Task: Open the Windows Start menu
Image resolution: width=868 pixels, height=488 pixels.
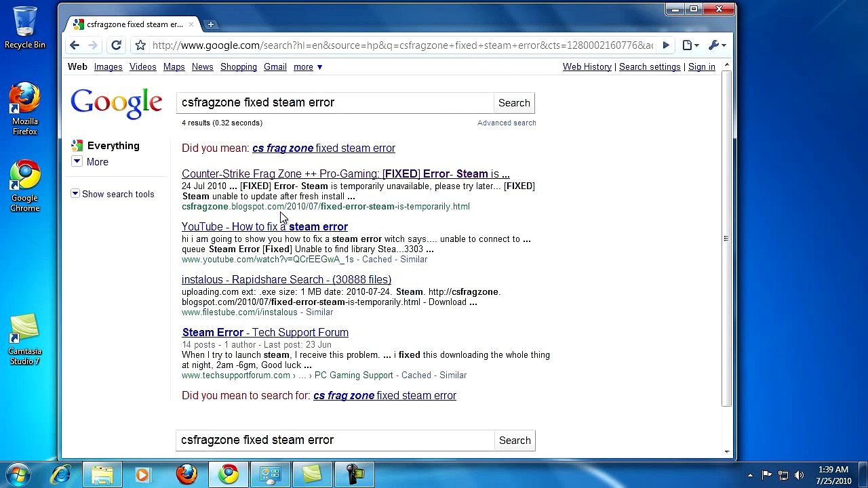Action: pos(18,474)
